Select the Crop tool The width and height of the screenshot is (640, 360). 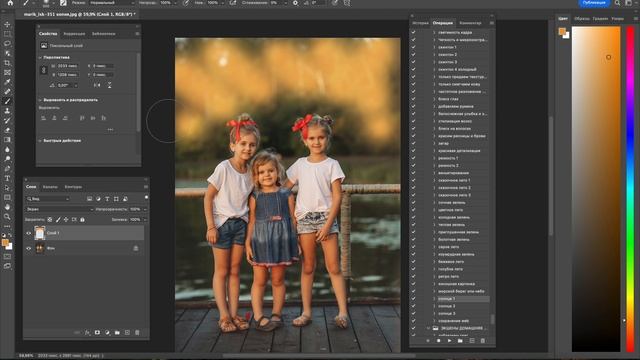pyautogui.click(x=7, y=63)
